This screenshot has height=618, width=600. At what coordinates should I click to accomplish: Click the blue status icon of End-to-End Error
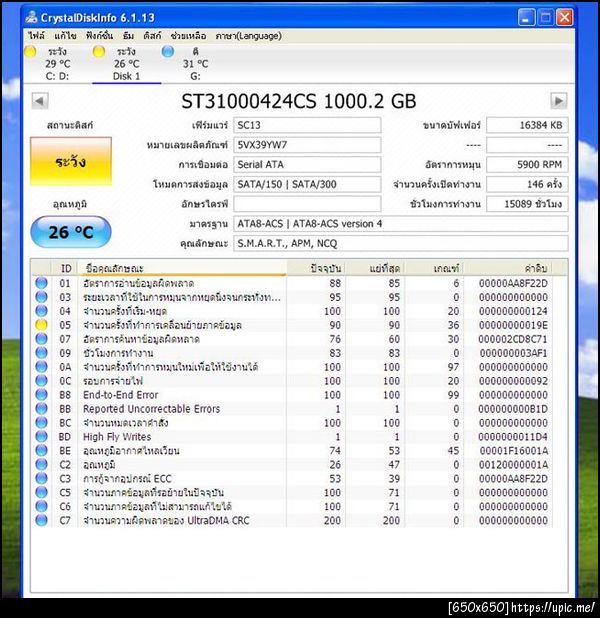click(41, 395)
